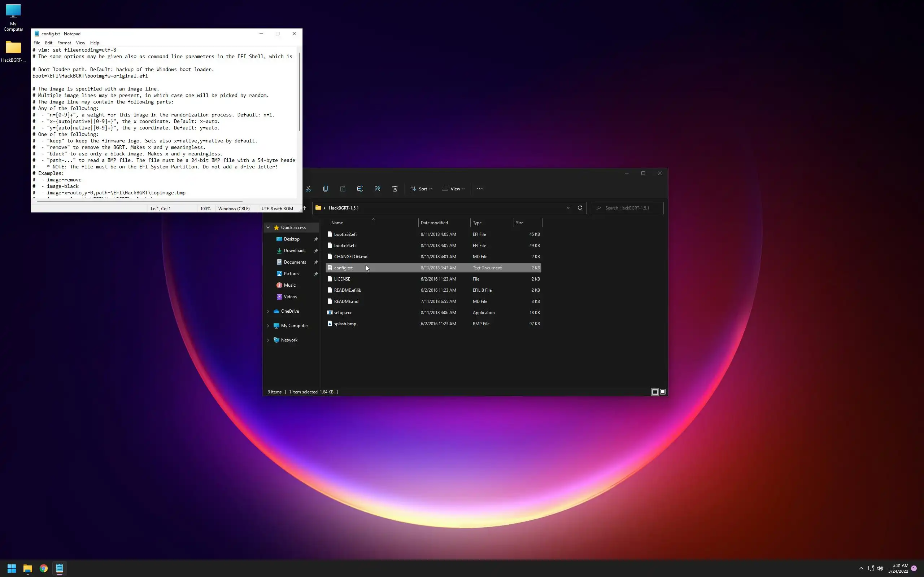Screen dimensions: 924x577
Task: Click the Share icon in Explorer toolbar
Action: (377, 189)
